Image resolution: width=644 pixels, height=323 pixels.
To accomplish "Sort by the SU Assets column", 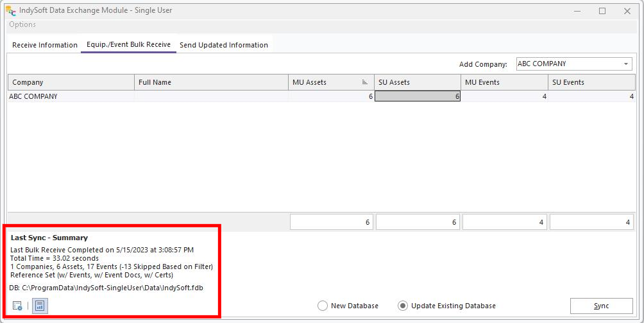I will coord(417,82).
